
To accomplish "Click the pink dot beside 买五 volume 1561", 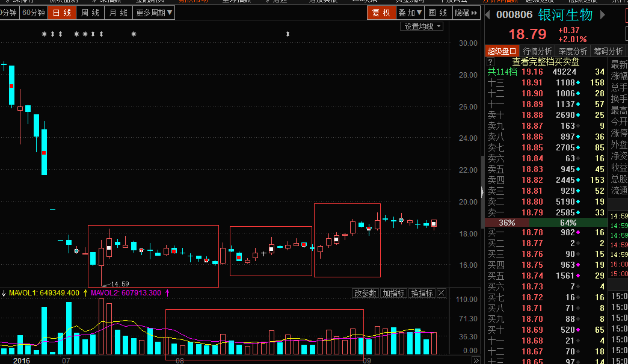I will pyautogui.click(x=578, y=276).
